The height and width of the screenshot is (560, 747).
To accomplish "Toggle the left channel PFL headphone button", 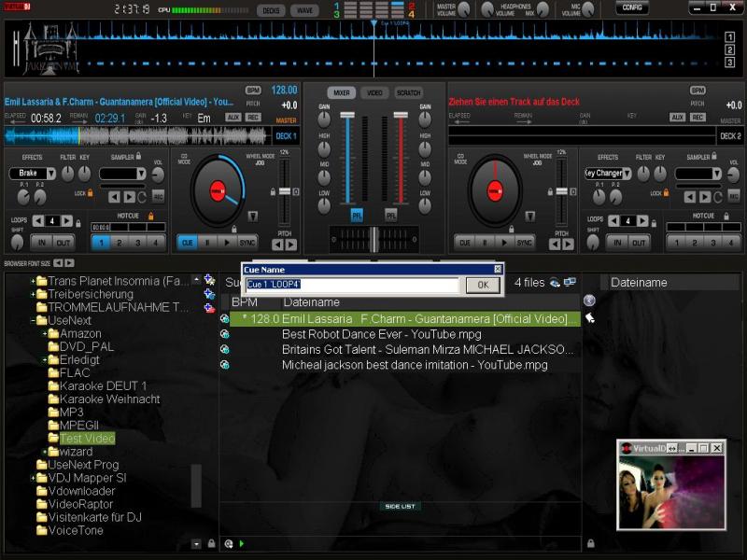I will coord(357,215).
